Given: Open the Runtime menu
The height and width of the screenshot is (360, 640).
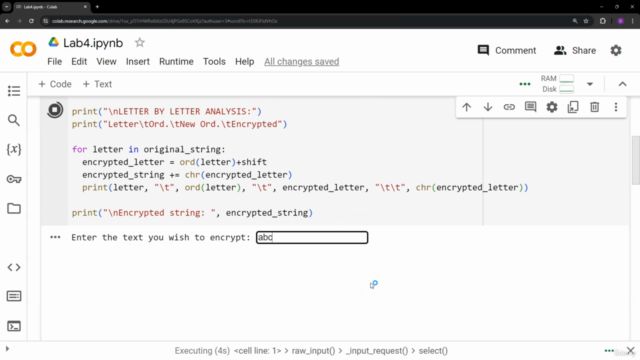Looking at the screenshot, I should (176, 62).
